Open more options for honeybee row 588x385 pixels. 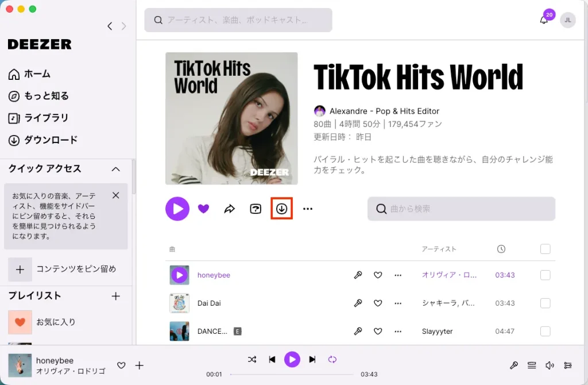tap(398, 275)
